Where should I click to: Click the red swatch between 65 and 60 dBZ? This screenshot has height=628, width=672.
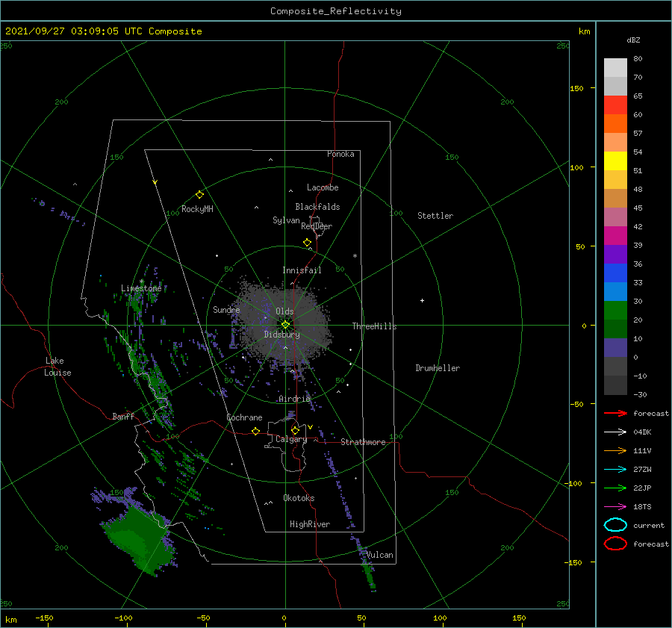coord(615,105)
